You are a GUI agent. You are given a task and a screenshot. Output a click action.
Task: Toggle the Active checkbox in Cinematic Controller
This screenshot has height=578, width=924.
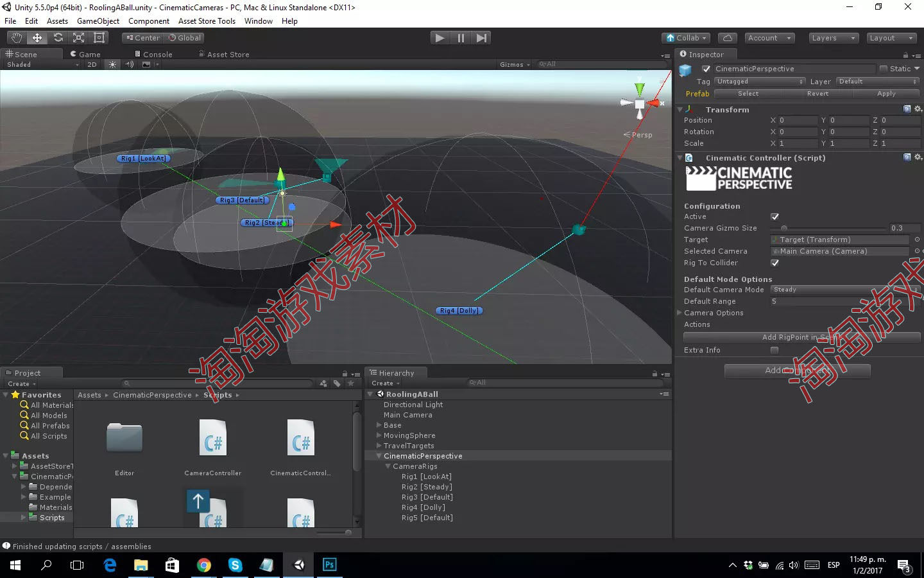point(774,216)
